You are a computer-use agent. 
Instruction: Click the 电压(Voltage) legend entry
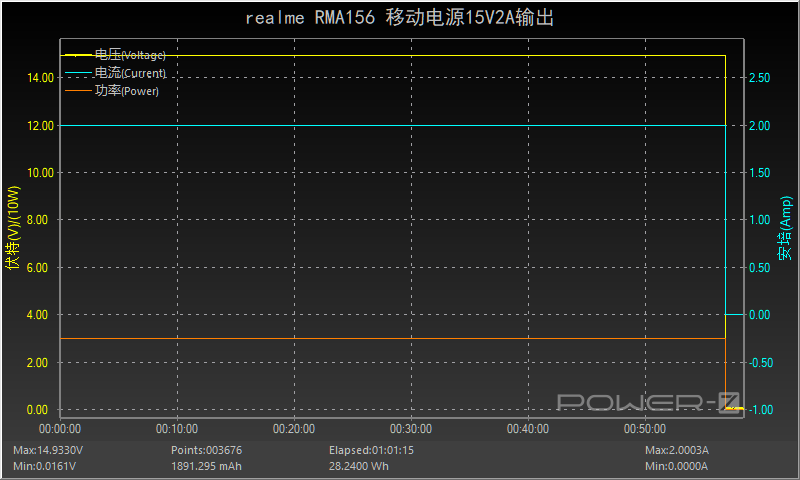(130, 55)
